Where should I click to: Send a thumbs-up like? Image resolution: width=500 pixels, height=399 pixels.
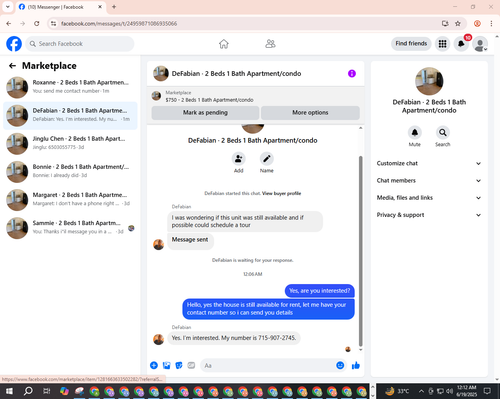tap(356, 365)
